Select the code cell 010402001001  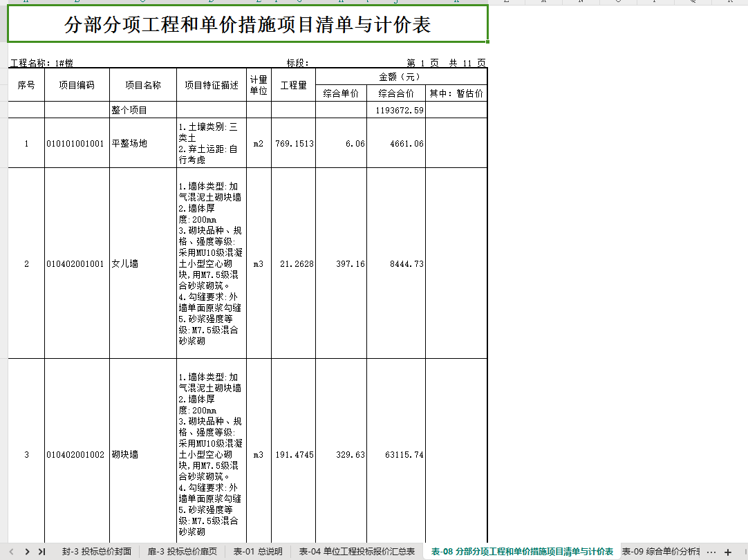tap(77, 263)
